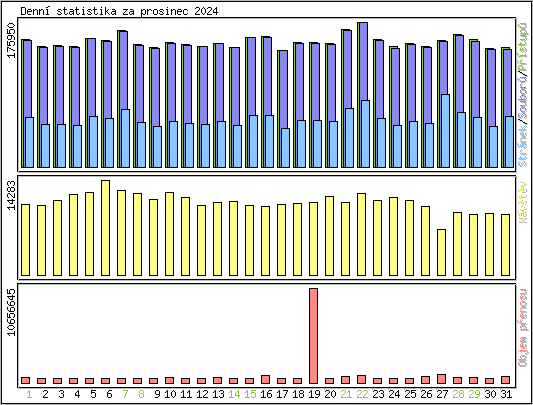Click day label 19 on the x-axis
The width and height of the screenshot is (533, 405).
[314, 394]
